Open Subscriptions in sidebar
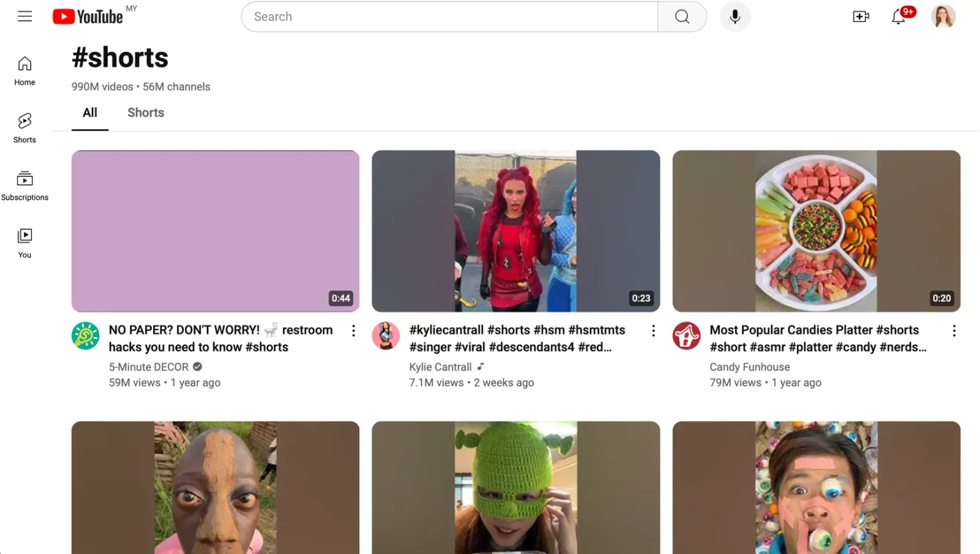 pos(25,186)
